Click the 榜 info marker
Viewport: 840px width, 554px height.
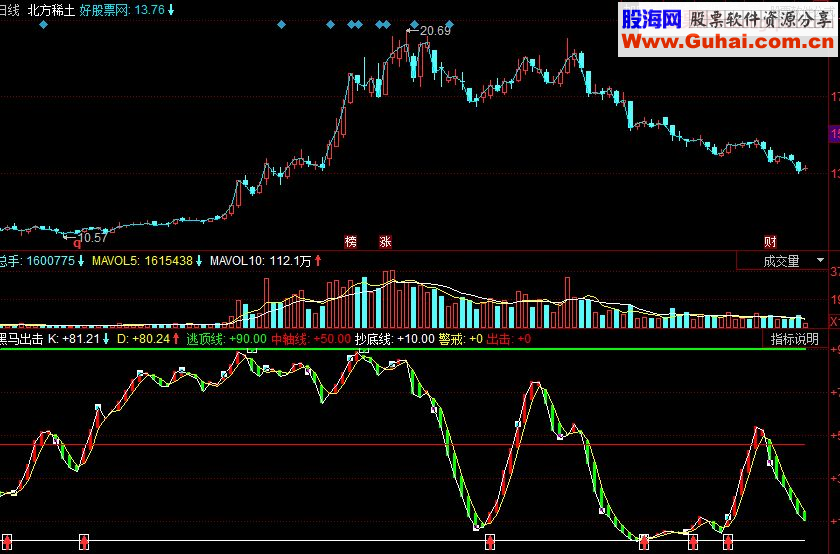point(351,242)
